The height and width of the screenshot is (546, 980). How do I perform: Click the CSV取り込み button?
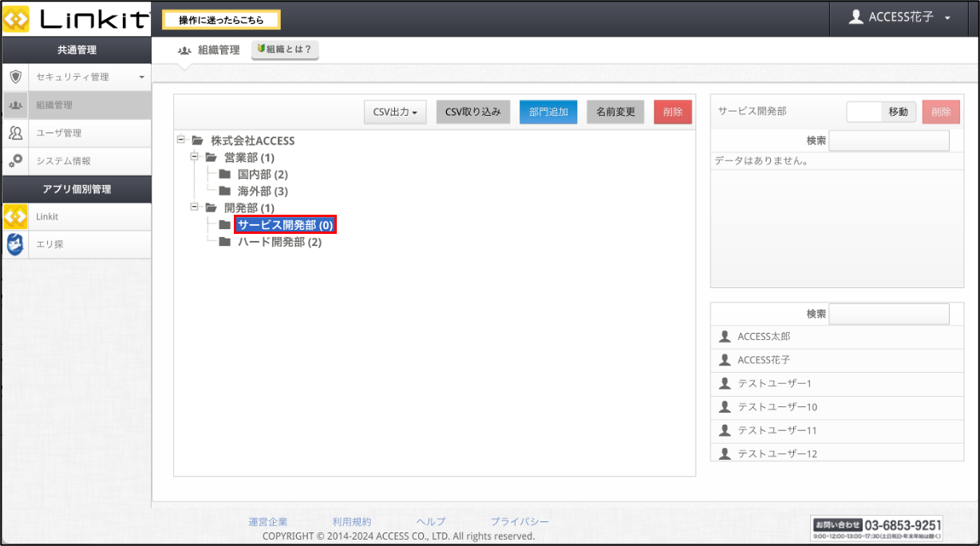(472, 112)
